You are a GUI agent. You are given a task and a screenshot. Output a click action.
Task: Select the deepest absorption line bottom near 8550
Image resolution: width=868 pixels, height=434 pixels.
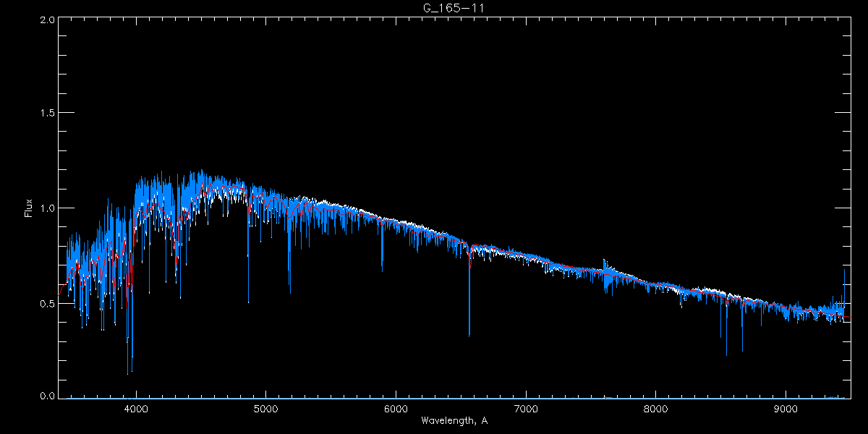(726, 354)
